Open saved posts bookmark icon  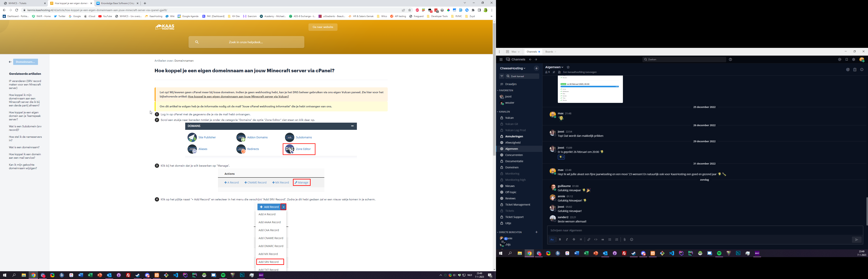[846, 59]
